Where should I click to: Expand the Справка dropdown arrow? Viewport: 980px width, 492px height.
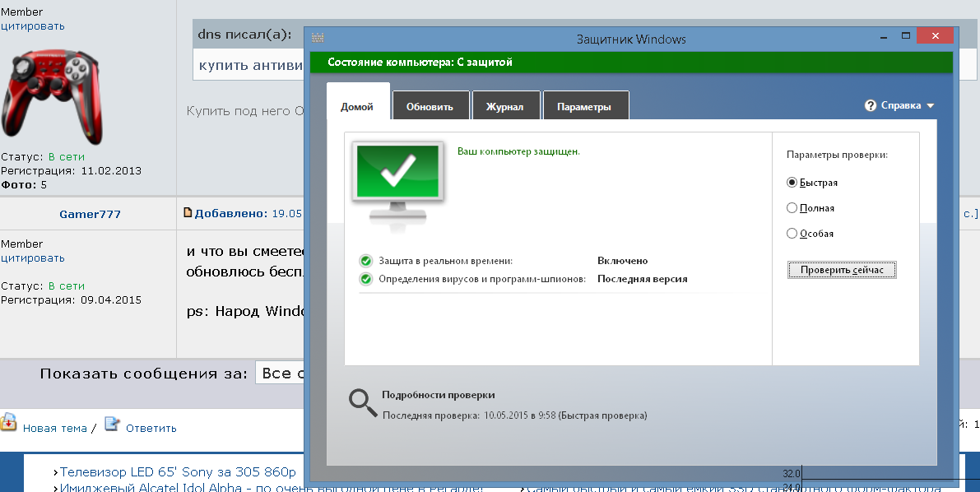tap(930, 106)
